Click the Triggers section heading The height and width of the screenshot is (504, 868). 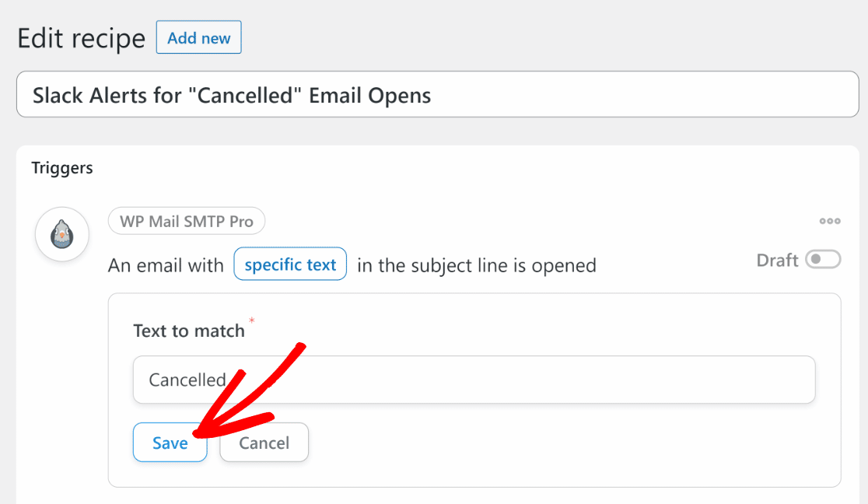62,168
